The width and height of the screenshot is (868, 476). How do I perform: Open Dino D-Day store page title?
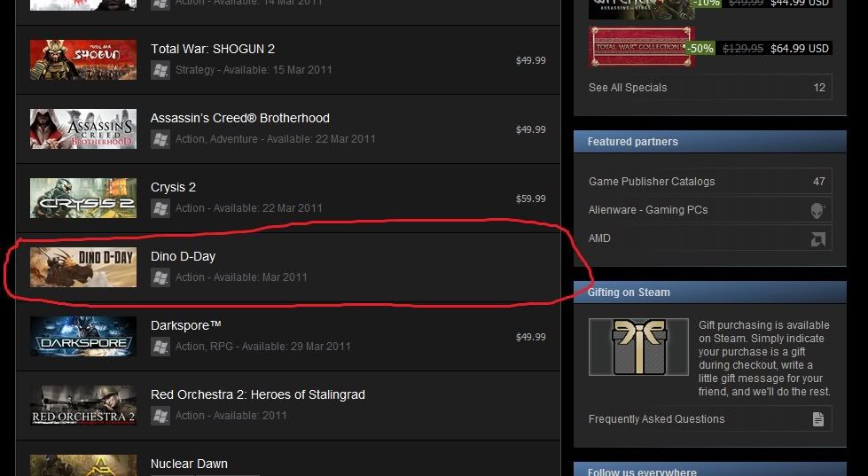coord(184,256)
